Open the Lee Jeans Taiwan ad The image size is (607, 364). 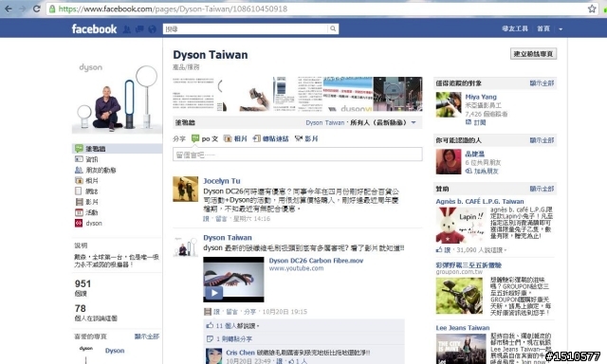click(x=463, y=328)
